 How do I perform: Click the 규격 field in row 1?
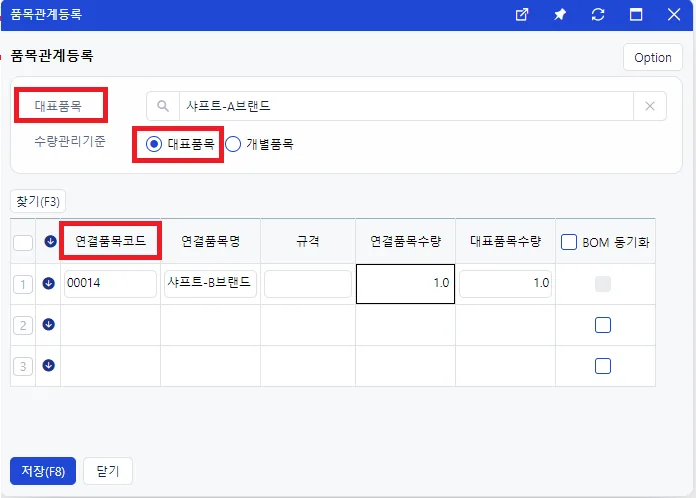click(x=308, y=283)
